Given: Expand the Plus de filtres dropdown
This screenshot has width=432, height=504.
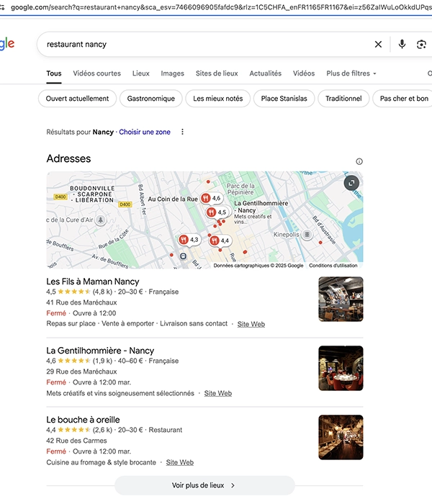Looking at the screenshot, I should (x=351, y=73).
